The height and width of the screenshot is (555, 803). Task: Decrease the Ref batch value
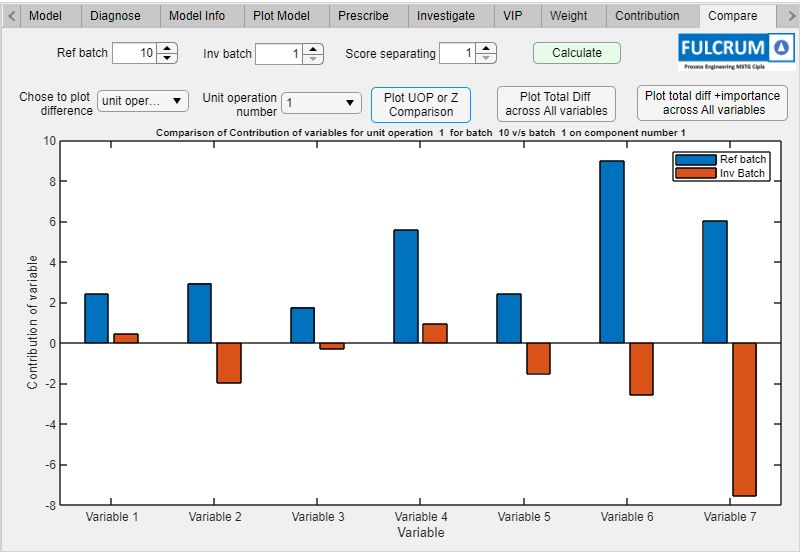pos(167,58)
